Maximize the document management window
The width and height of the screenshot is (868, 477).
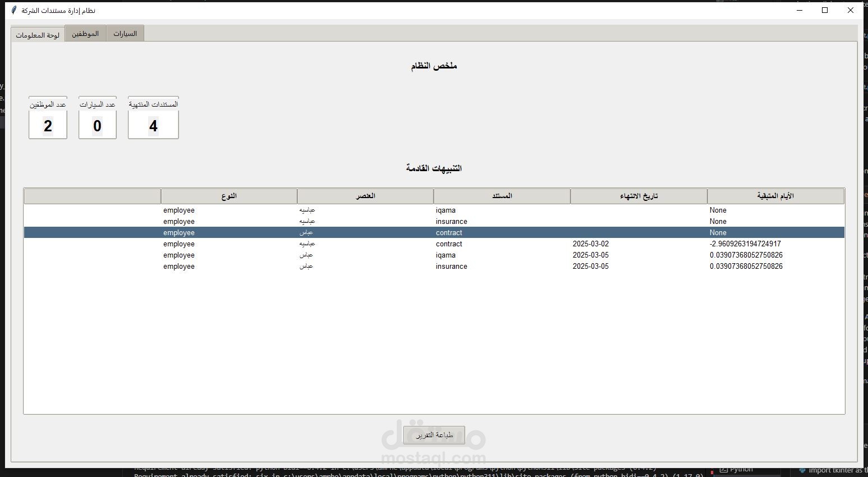825,10
